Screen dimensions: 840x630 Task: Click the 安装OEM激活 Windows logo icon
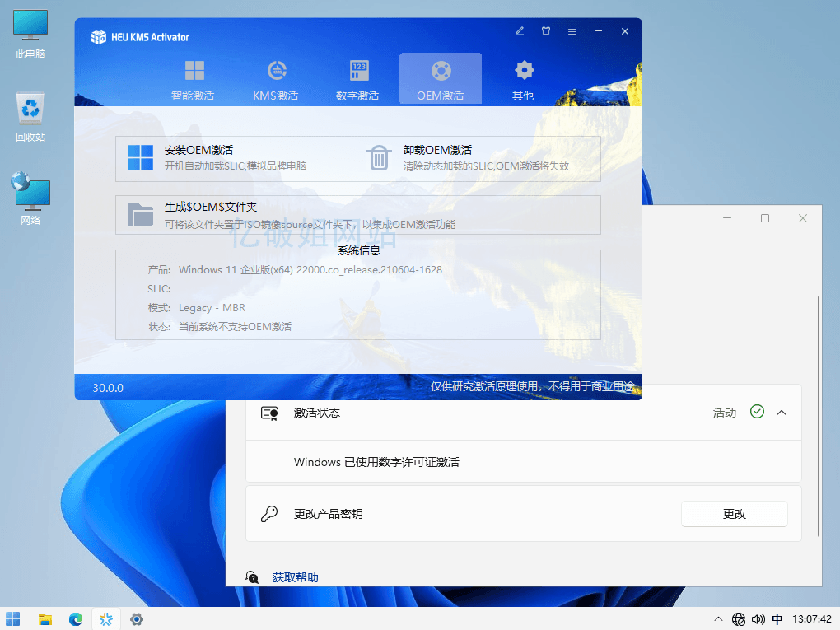pos(140,157)
